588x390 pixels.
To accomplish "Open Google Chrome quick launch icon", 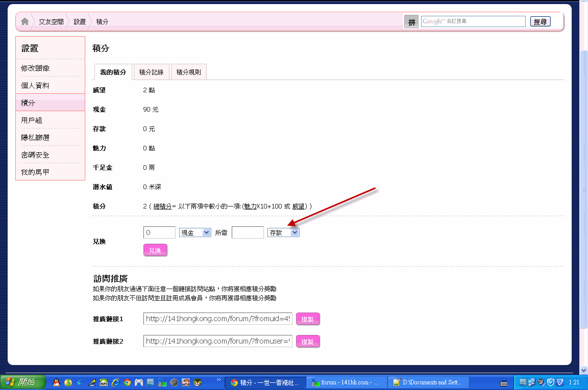I will [x=127, y=382].
